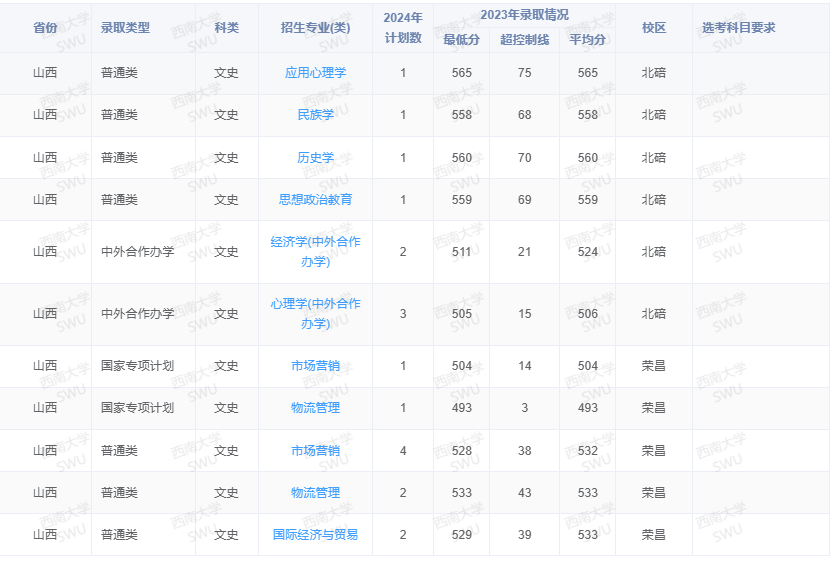The width and height of the screenshot is (832, 561).
Task: Select 荣昌 campus in 国际经济与贸易 row
Action: tap(654, 534)
